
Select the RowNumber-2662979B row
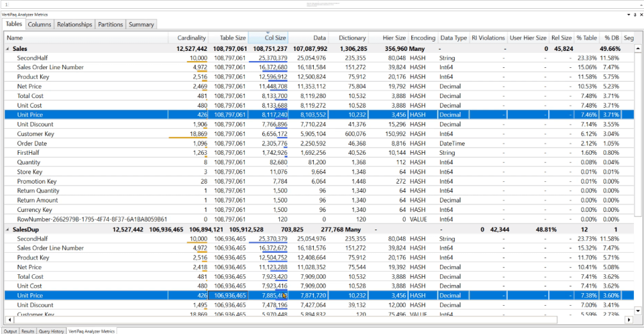coord(319,220)
